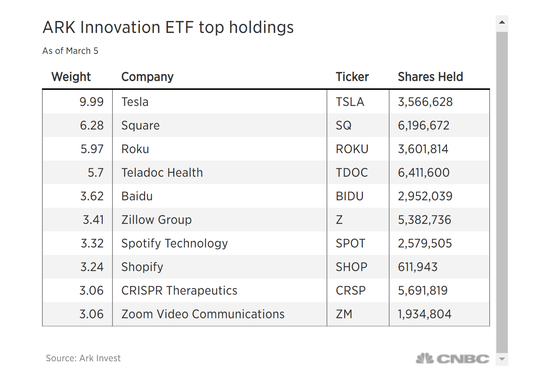
Task: Click the scrollbar up arrow
Action: coord(502,23)
